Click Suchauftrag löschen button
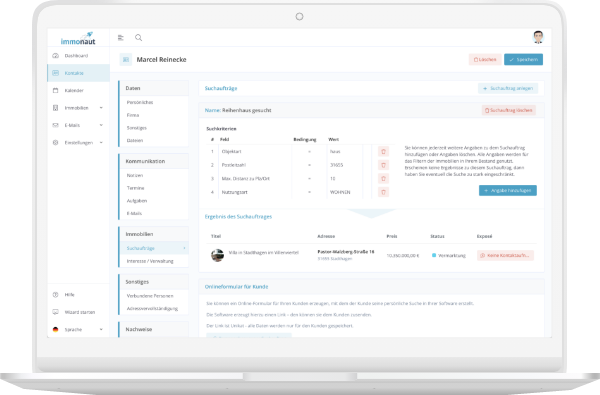600x395 pixels. (509, 110)
